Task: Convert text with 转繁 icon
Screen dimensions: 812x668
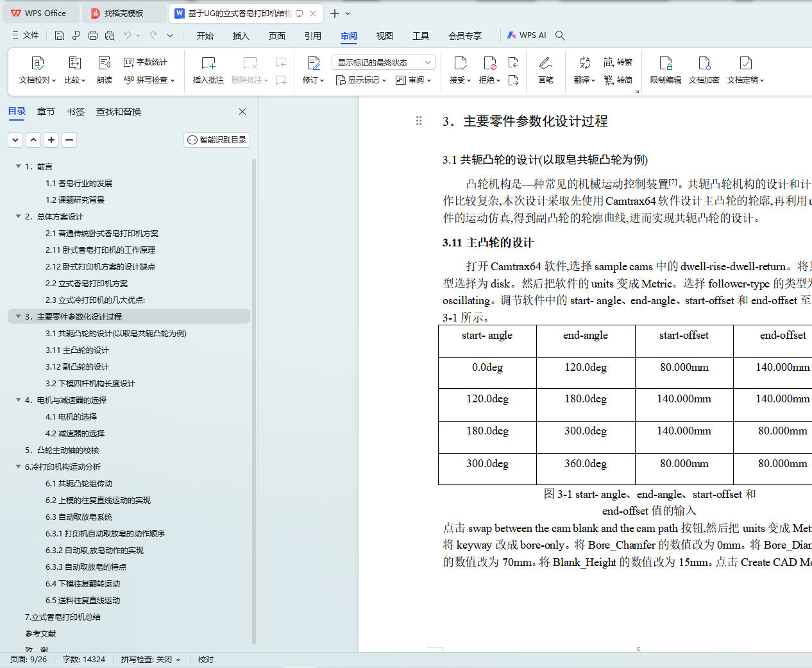Action: tap(618, 62)
